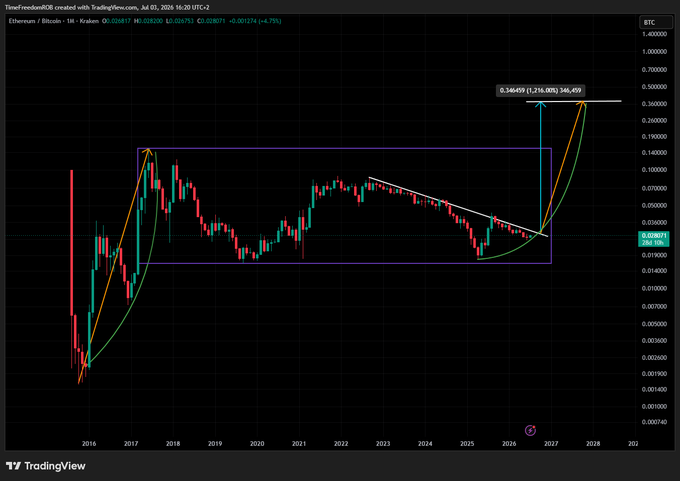680x481 pixels.
Task: Click the 0.190000 price scale label
Action: click(x=654, y=137)
